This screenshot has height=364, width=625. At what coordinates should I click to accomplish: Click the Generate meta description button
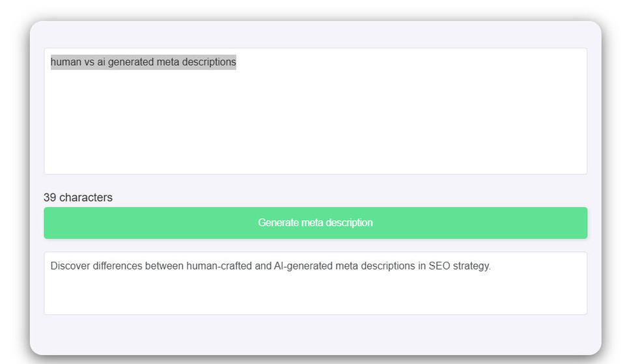tap(315, 223)
